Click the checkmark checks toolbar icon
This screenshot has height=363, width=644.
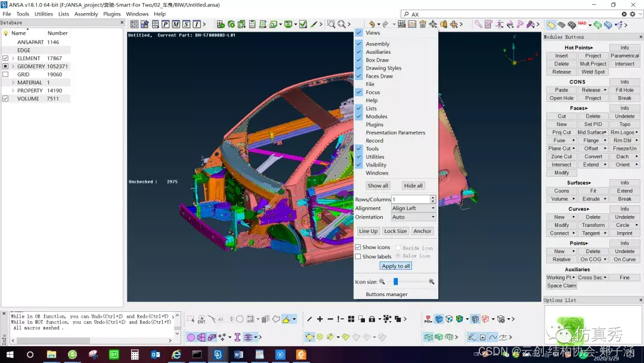[x=303, y=24]
